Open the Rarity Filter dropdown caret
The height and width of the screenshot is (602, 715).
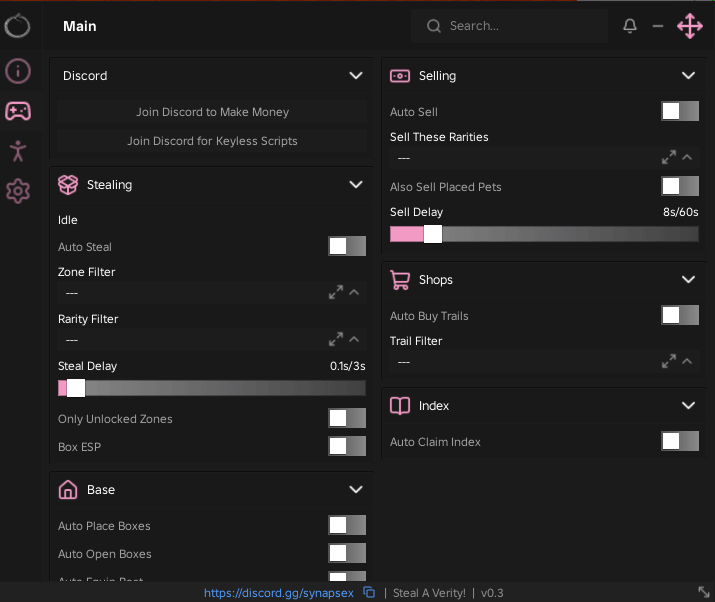(354, 339)
